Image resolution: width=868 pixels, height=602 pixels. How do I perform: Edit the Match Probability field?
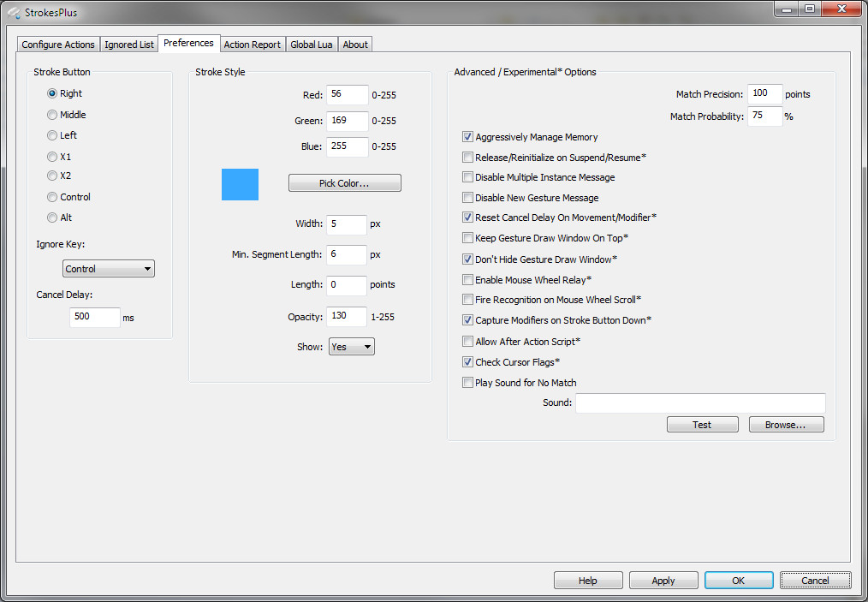[764, 116]
